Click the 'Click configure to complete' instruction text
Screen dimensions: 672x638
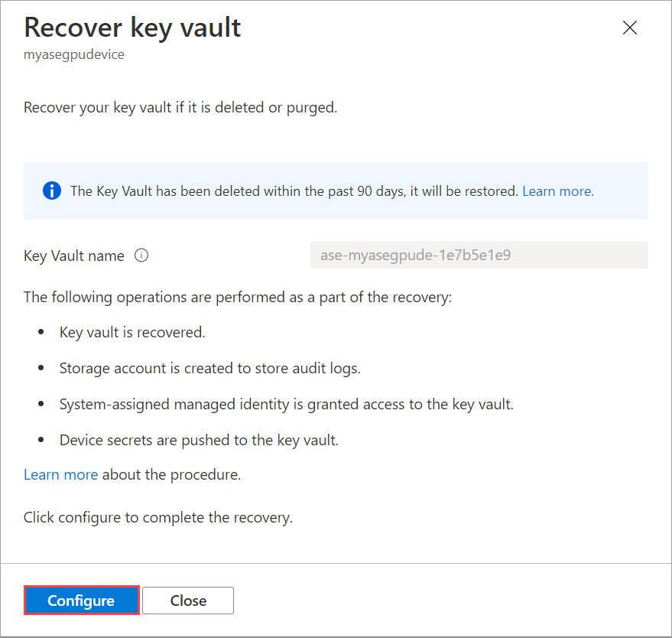[x=158, y=517]
